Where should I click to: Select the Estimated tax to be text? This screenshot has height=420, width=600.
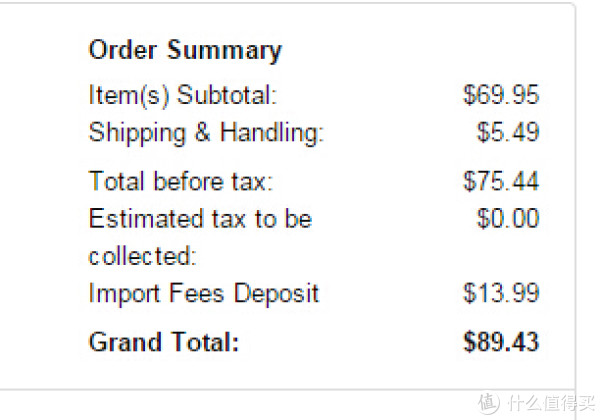[x=201, y=218]
